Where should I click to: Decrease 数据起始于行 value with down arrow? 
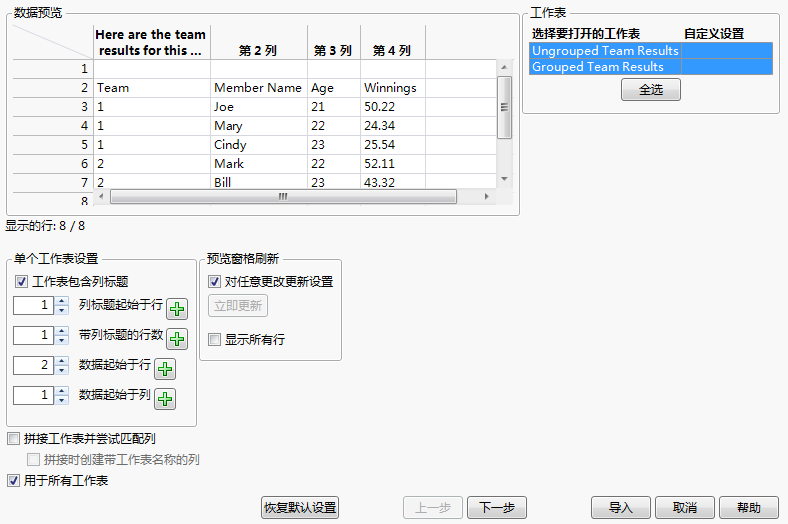pyautogui.click(x=62, y=370)
